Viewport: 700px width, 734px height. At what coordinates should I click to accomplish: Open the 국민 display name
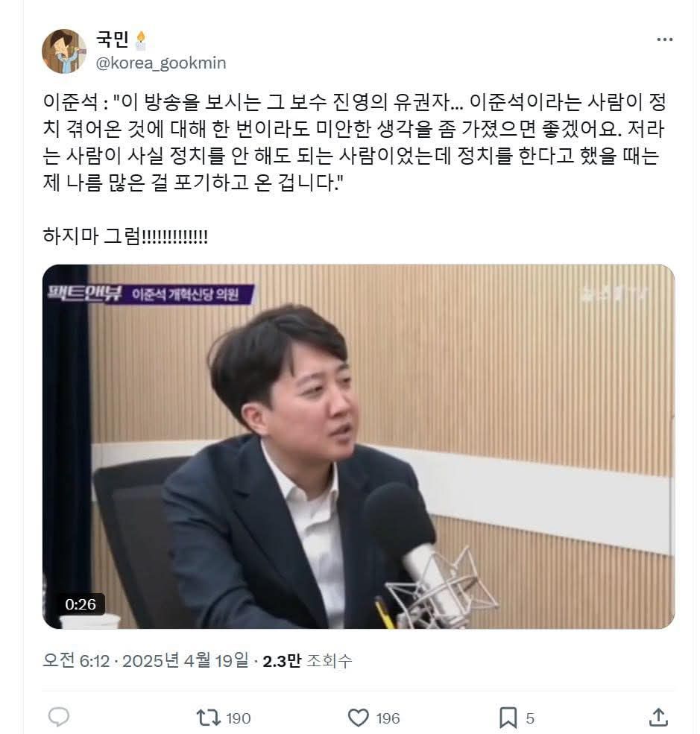coord(113,39)
